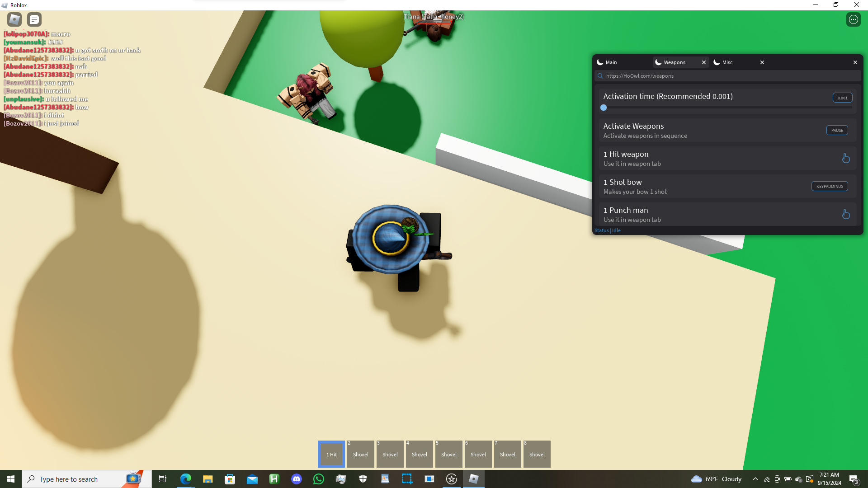The height and width of the screenshot is (488, 868).
Task: Click the Status Idle text
Action: pos(608,230)
